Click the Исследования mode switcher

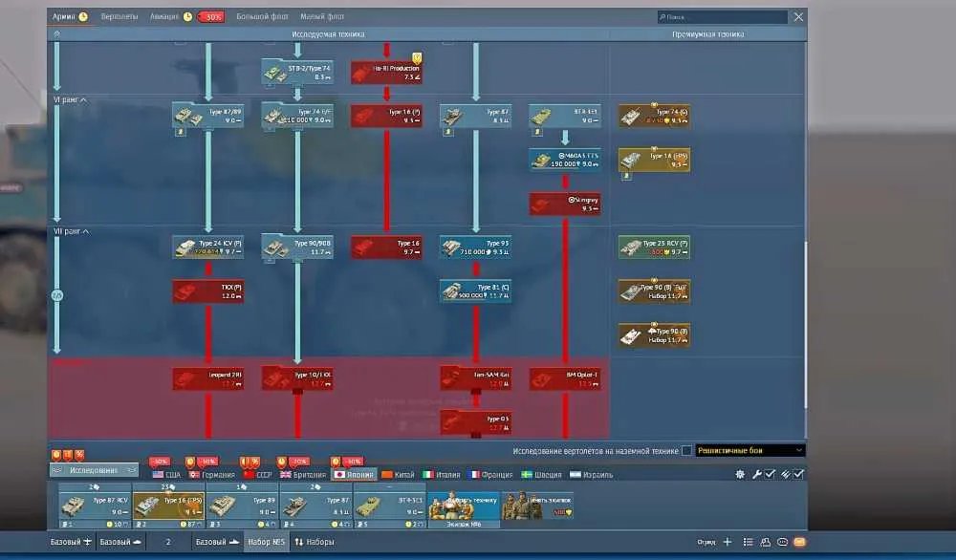[x=94, y=470]
